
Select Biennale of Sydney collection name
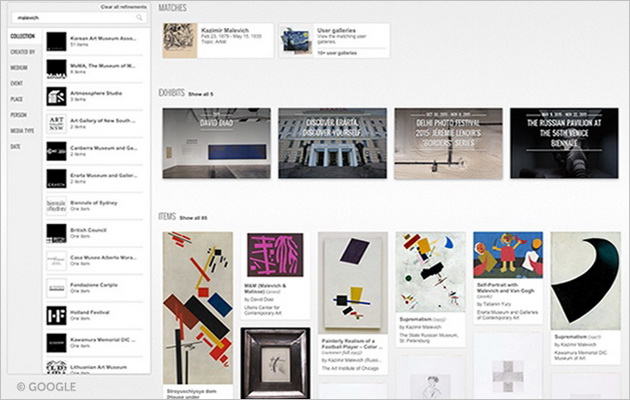click(94, 203)
